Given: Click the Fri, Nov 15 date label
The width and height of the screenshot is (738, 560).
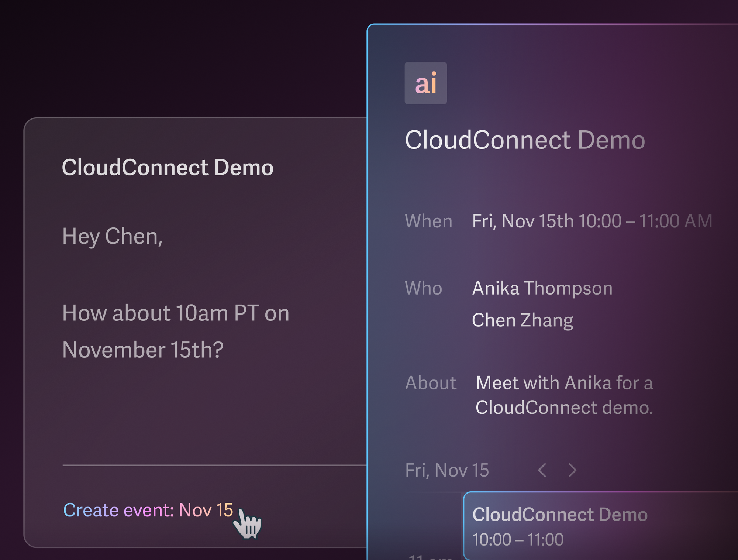Looking at the screenshot, I should pyautogui.click(x=447, y=470).
